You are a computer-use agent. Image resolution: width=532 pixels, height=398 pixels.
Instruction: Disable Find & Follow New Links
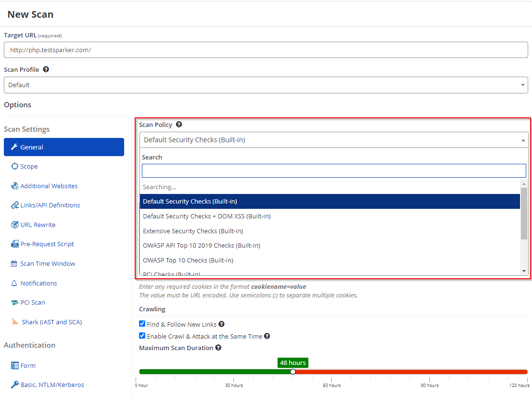click(142, 323)
